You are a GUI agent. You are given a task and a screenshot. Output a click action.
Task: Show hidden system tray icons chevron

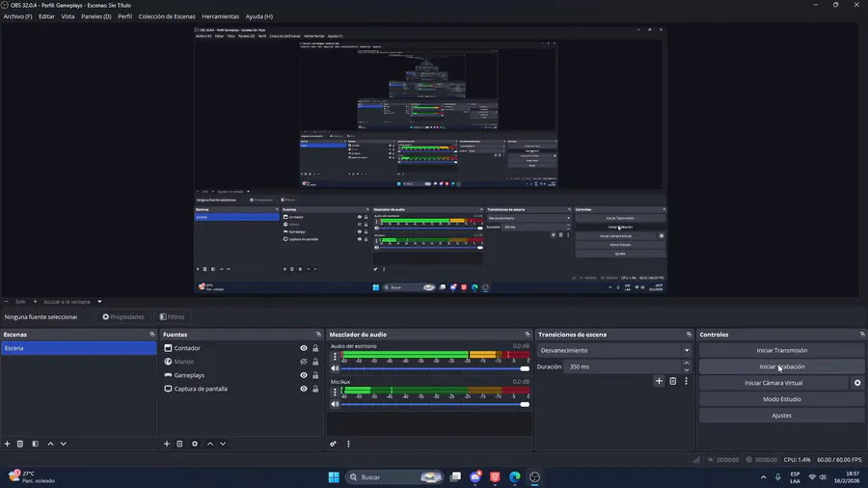pyautogui.click(x=764, y=477)
